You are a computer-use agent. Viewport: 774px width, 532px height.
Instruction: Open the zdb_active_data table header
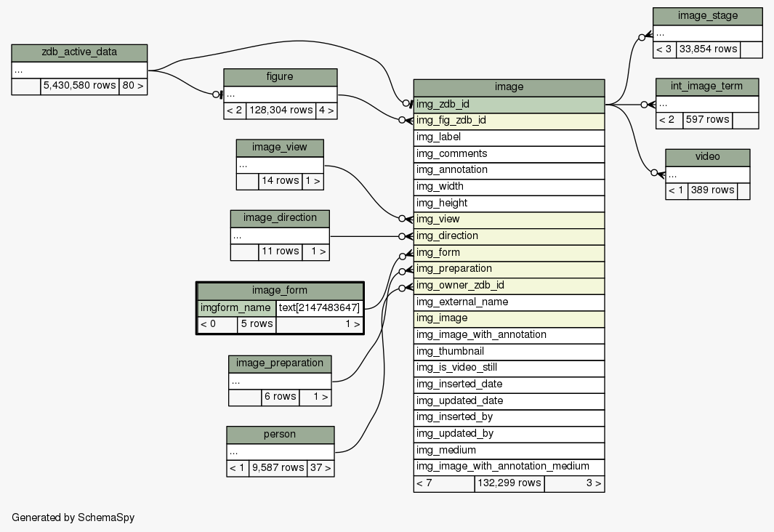point(79,53)
